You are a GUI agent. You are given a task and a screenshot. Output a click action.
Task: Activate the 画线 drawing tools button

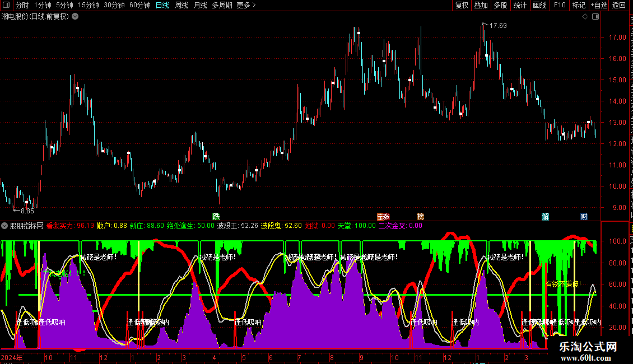tap(539, 5)
